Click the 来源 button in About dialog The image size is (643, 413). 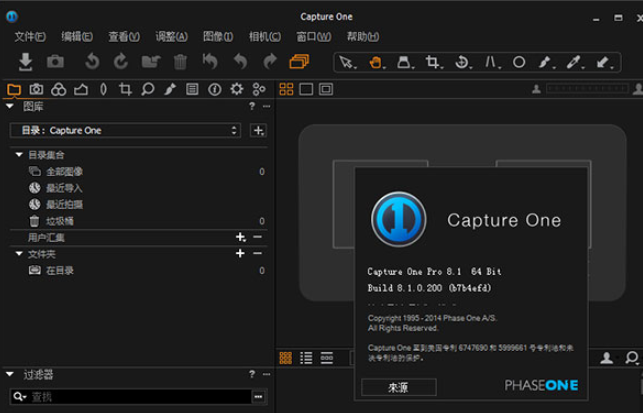click(x=398, y=386)
